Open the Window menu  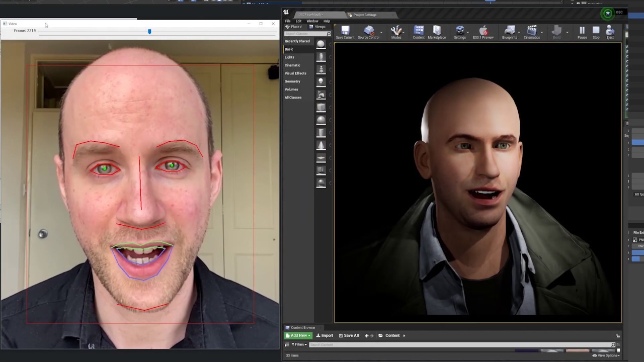(x=312, y=21)
